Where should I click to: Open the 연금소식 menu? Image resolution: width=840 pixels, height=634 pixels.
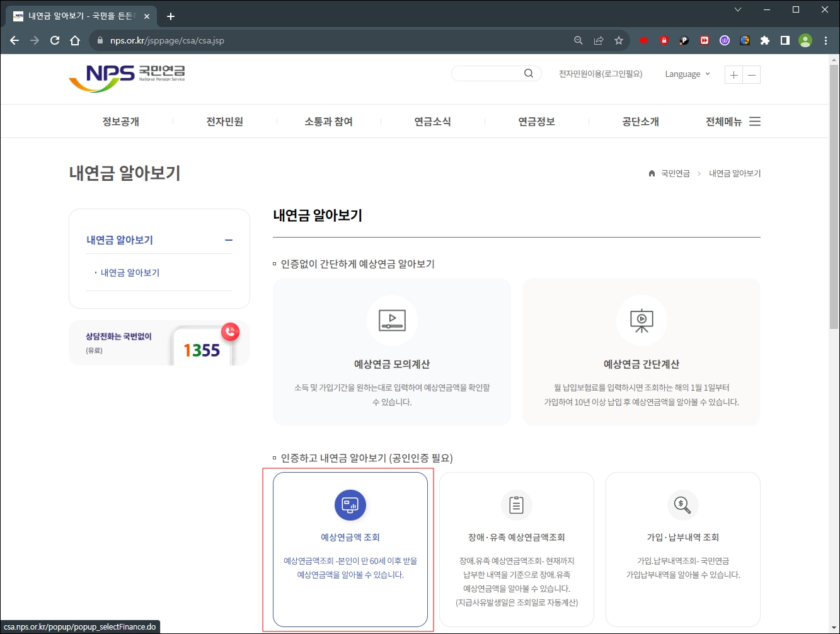pyautogui.click(x=432, y=122)
